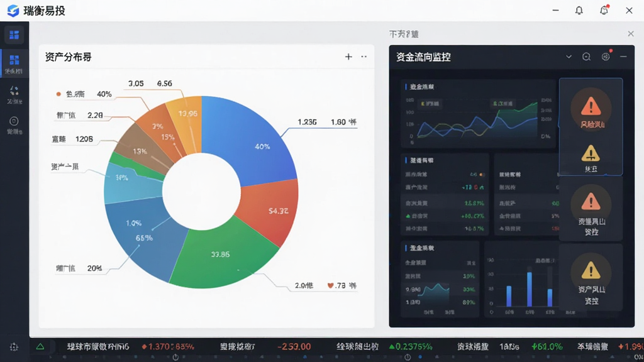Open more options ellipsis in 资产分布 panel
644x362 pixels.
tap(364, 57)
